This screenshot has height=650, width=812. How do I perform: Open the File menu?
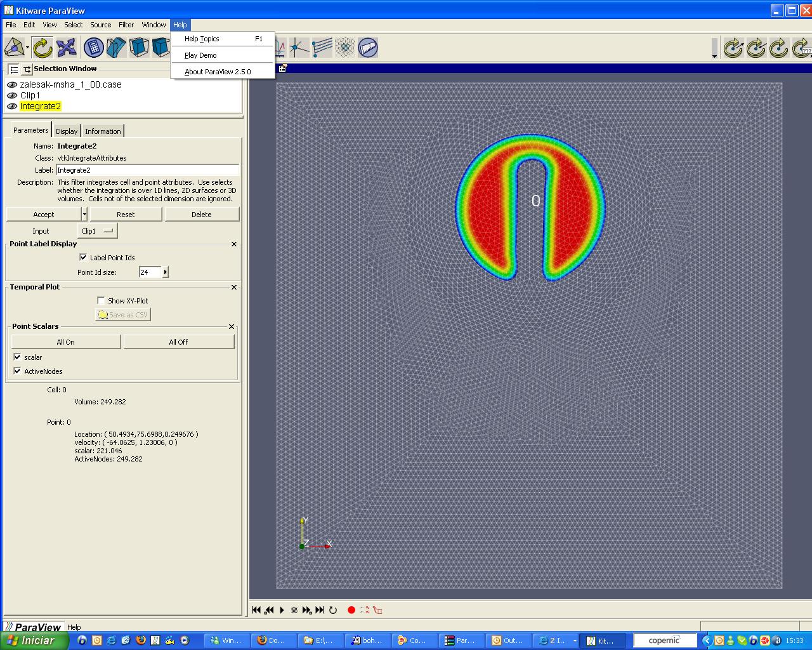pos(11,25)
